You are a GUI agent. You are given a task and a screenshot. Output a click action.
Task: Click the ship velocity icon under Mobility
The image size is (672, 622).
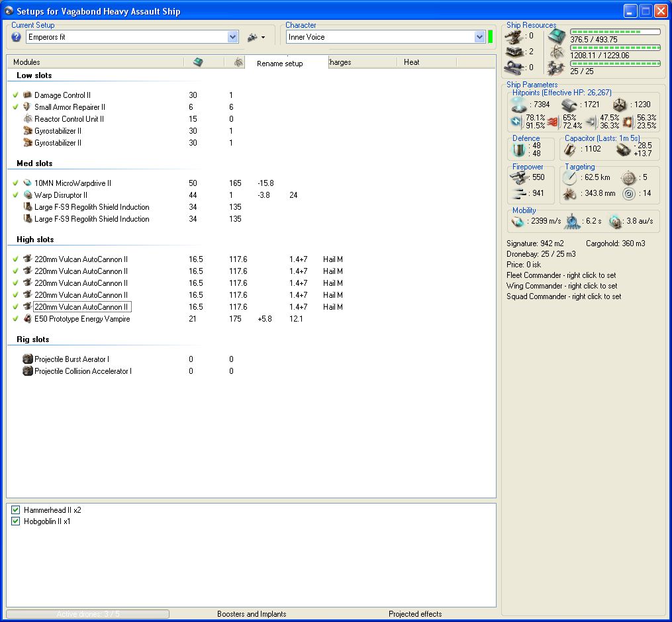[x=518, y=221]
